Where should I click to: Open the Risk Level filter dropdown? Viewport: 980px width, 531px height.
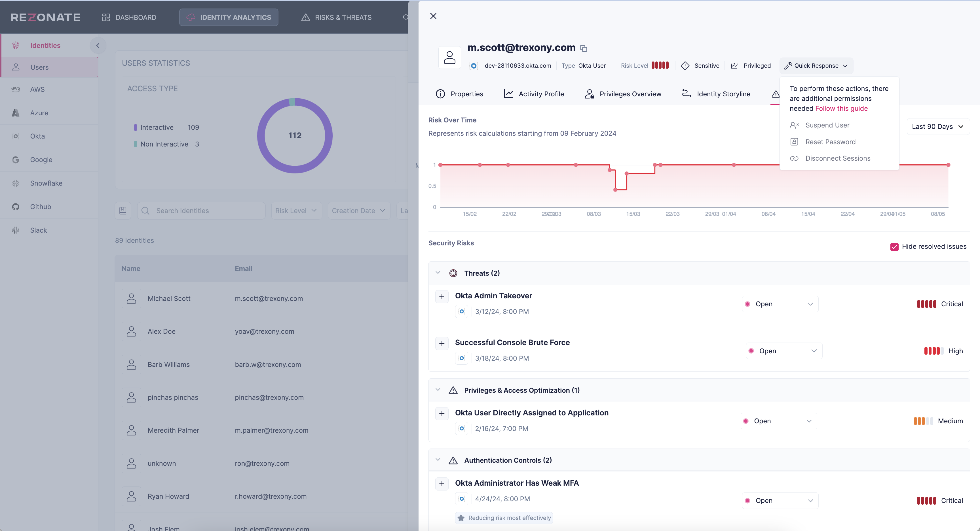(296, 210)
